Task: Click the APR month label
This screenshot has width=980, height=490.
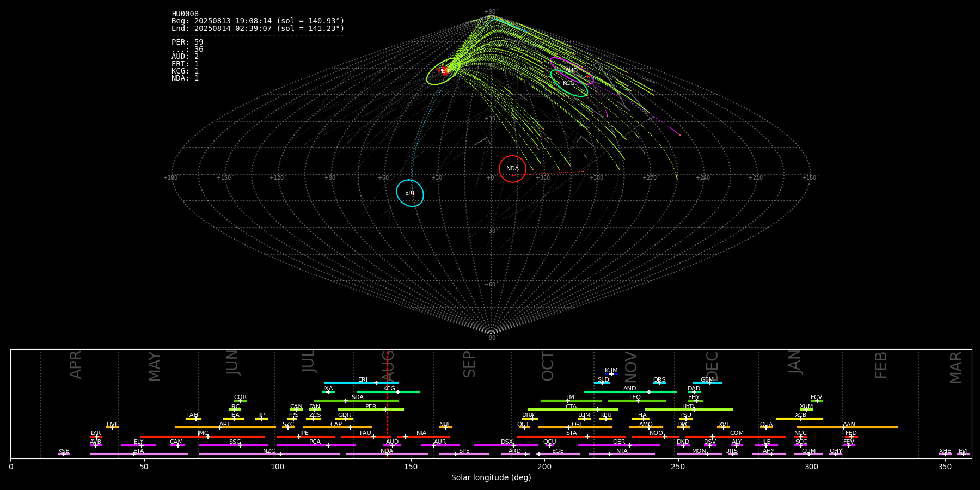Action: 76,365
